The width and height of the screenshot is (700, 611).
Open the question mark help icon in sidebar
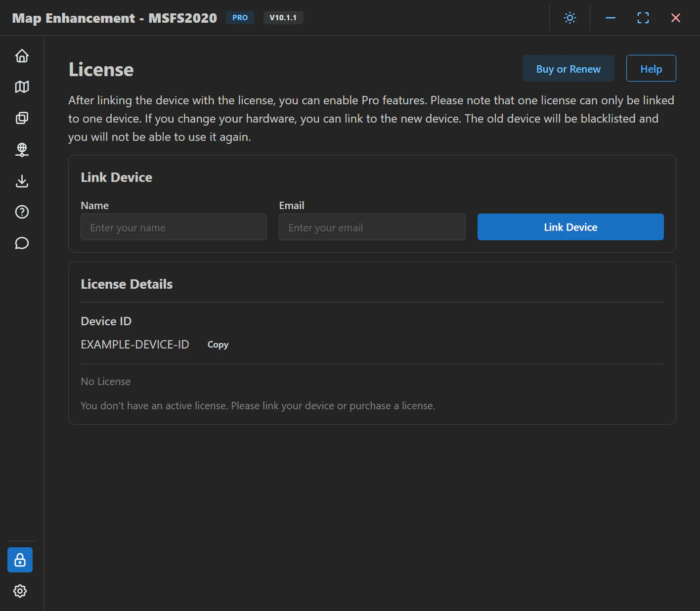[22, 212]
